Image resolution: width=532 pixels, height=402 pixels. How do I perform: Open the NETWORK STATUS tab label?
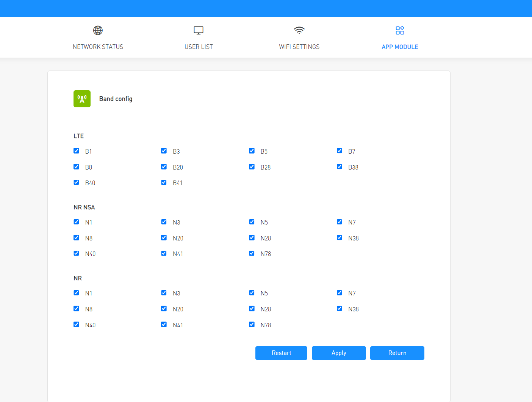98,47
